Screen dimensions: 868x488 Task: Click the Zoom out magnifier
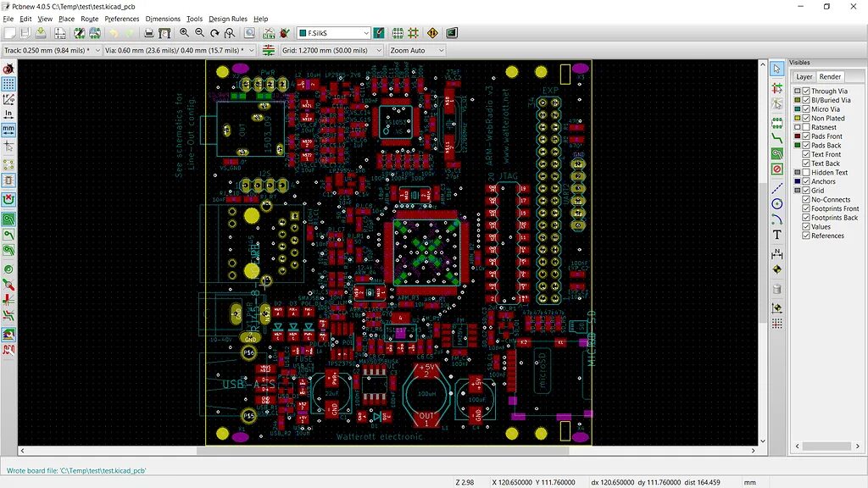point(200,33)
